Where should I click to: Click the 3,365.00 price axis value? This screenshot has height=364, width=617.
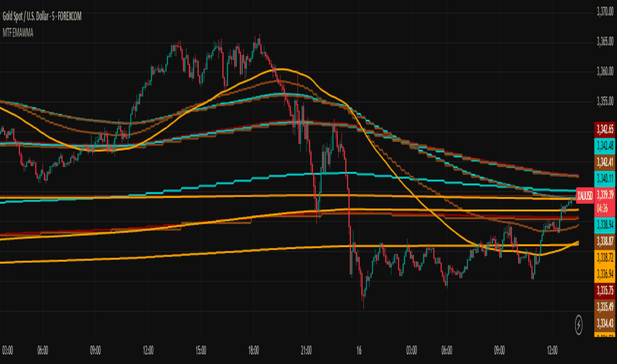coord(605,42)
